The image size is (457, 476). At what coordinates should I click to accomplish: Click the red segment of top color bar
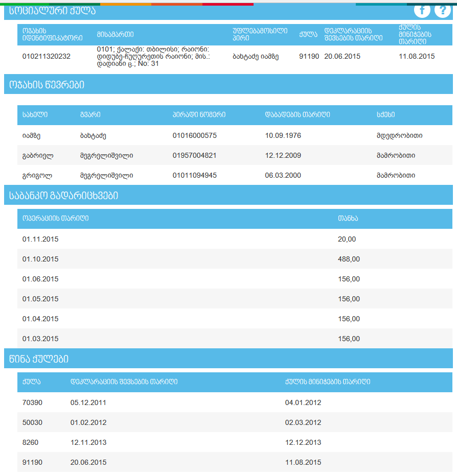click(227, 4)
